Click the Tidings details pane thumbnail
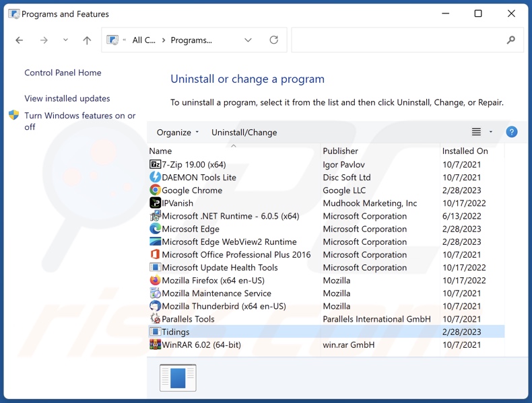 point(178,377)
